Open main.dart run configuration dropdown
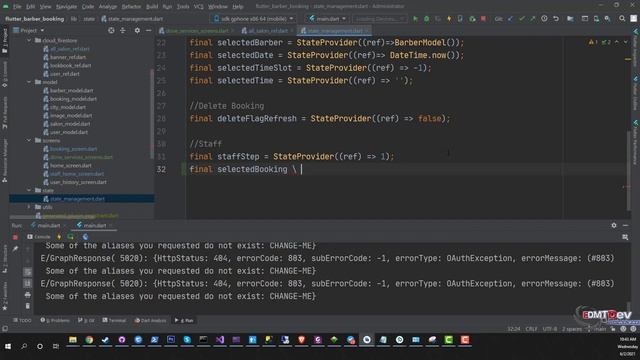This screenshot has width=640, height=360. coord(327,19)
